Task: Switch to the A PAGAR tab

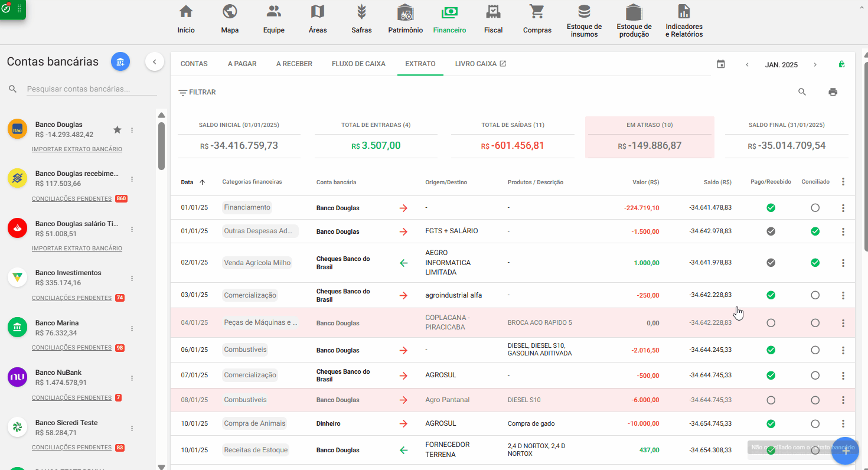Action: 242,64
